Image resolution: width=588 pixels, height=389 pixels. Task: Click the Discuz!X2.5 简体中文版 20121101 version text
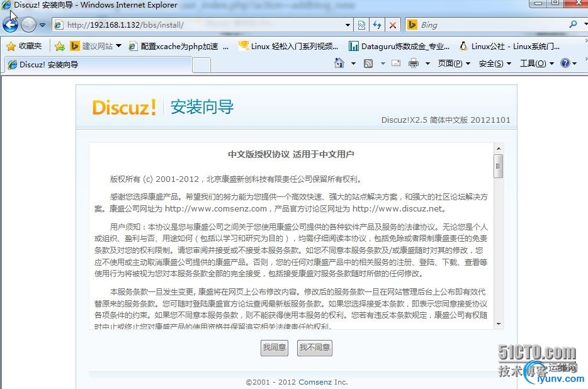[x=446, y=120]
